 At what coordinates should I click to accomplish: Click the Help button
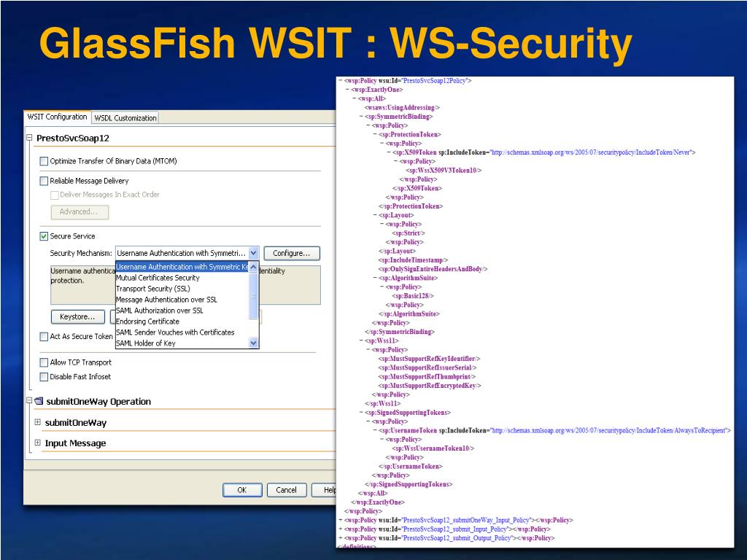pyautogui.click(x=325, y=490)
